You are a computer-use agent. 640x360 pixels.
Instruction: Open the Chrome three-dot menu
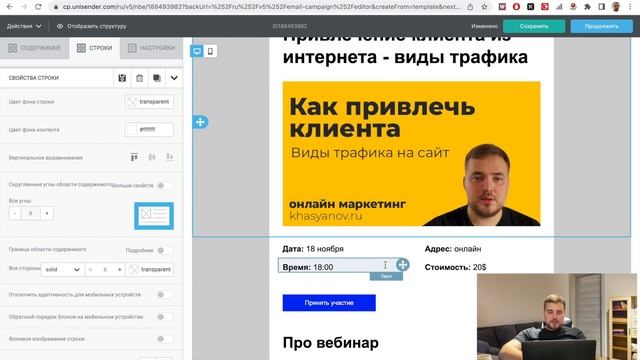[631, 7]
